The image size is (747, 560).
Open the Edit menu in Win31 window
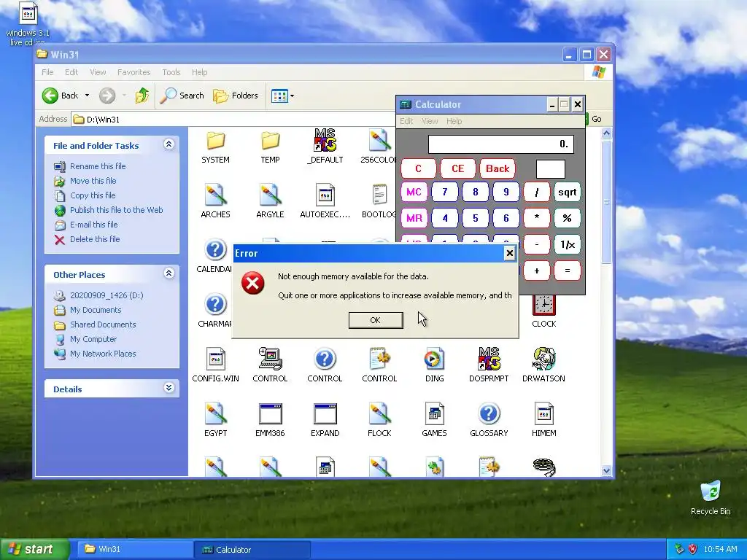coord(71,72)
